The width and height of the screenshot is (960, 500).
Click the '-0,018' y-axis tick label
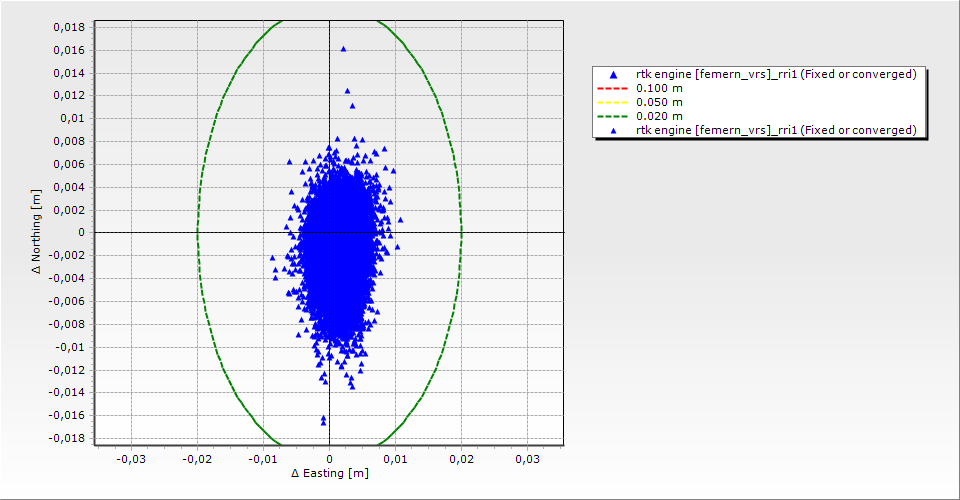(x=66, y=438)
